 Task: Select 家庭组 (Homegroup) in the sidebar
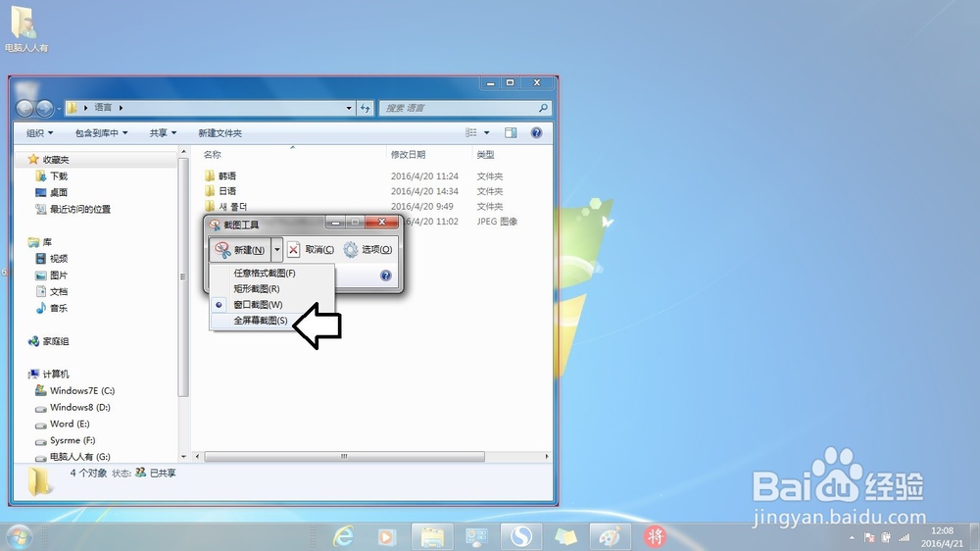(x=49, y=341)
